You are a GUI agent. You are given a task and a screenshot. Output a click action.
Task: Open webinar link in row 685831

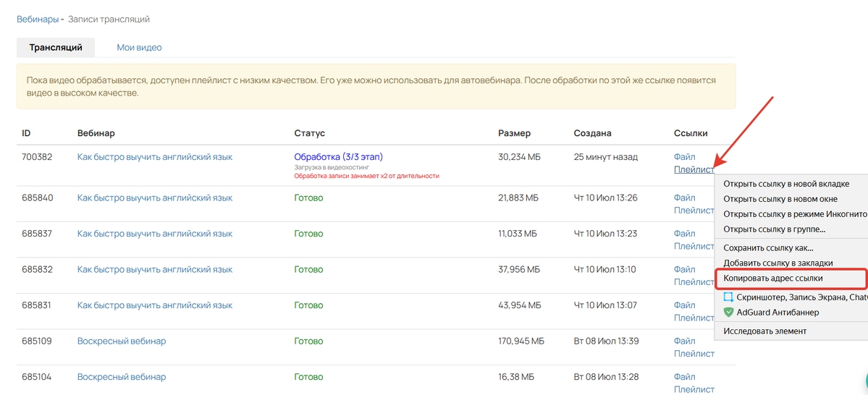point(155,305)
